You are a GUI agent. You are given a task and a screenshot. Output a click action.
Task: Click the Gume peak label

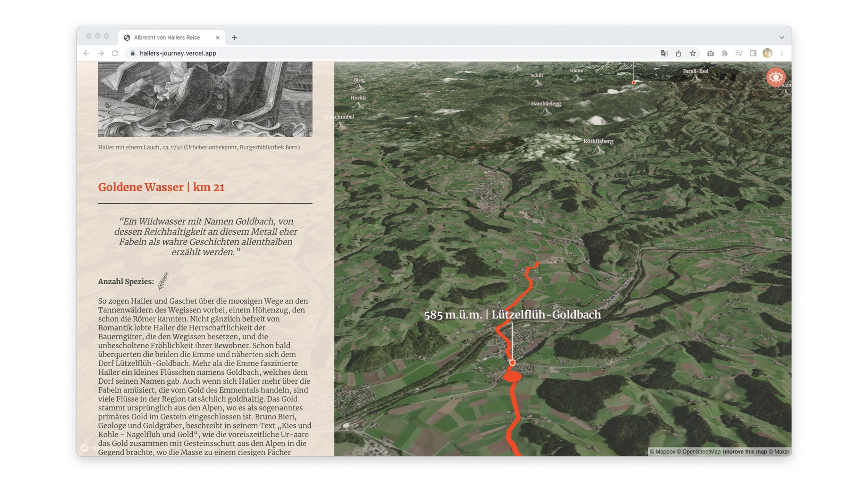tap(576, 70)
